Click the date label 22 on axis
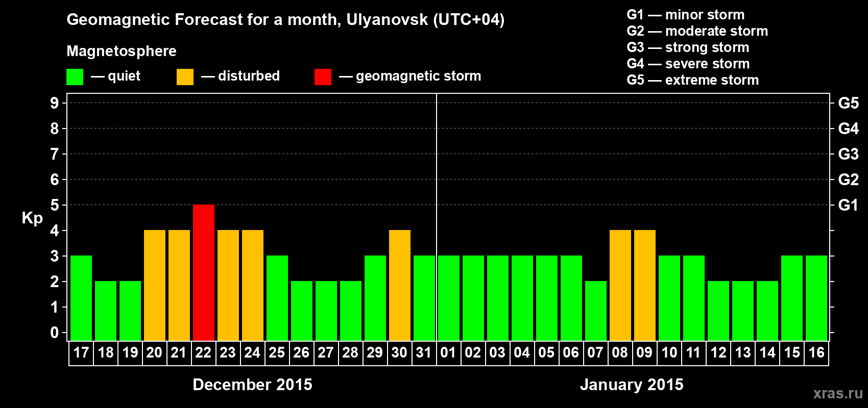Image resolution: width=868 pixels, height=408 pixels. (203, 352)
